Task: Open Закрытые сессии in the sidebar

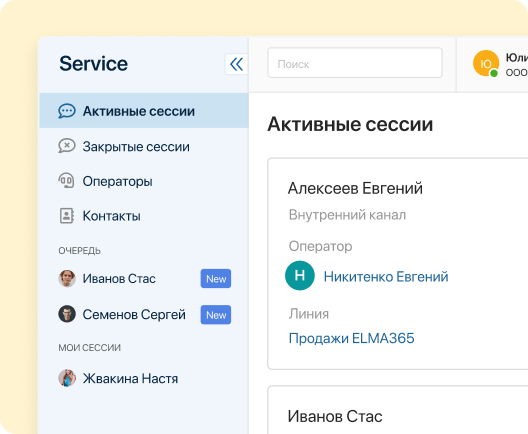Action: coord(144,146)
